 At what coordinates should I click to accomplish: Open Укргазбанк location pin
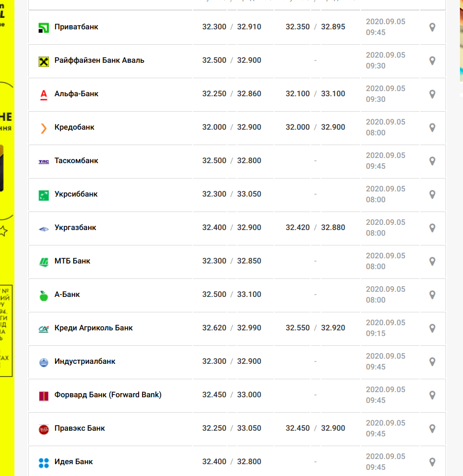[x=432, y=228]
